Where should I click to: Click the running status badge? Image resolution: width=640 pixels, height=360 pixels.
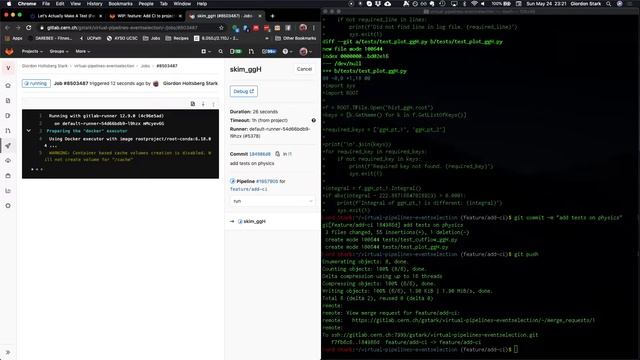36,83
